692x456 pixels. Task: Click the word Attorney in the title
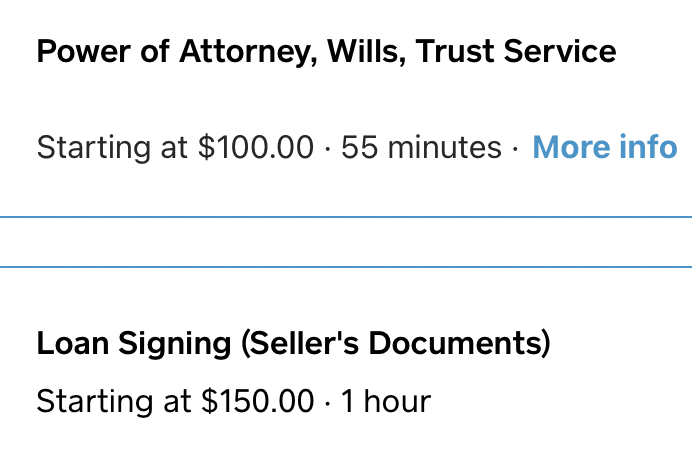(x=248, y=52)
